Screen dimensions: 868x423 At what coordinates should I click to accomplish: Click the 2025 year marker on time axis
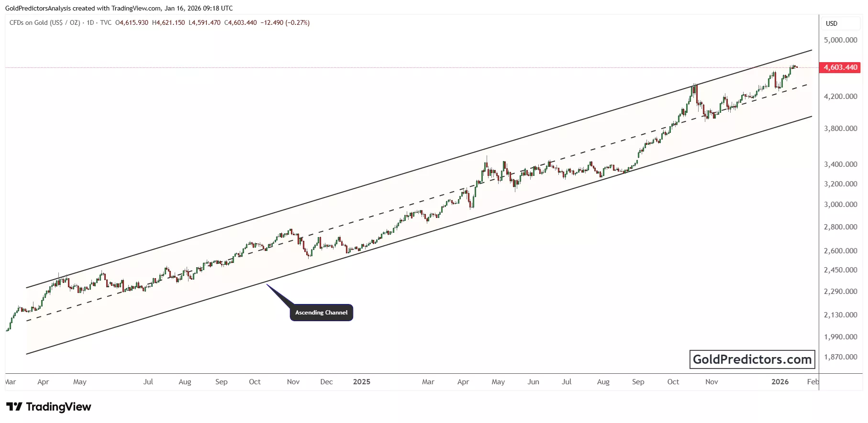[361, 381]
